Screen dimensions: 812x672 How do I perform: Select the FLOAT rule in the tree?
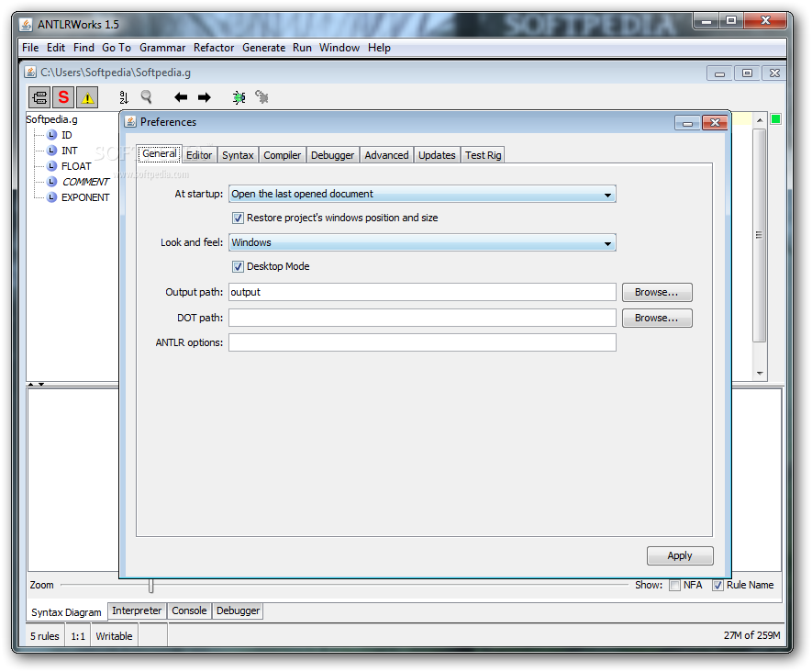(x=75, y=166)
